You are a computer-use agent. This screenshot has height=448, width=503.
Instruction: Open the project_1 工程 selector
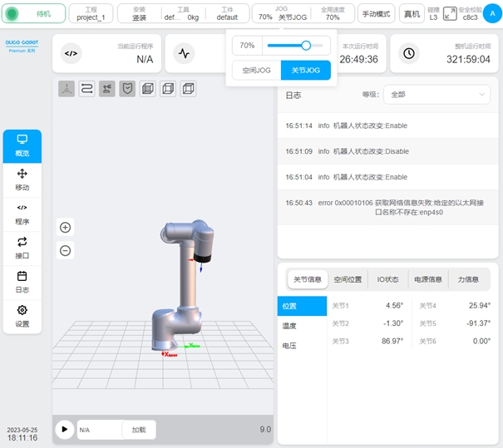tap(91, 13)
